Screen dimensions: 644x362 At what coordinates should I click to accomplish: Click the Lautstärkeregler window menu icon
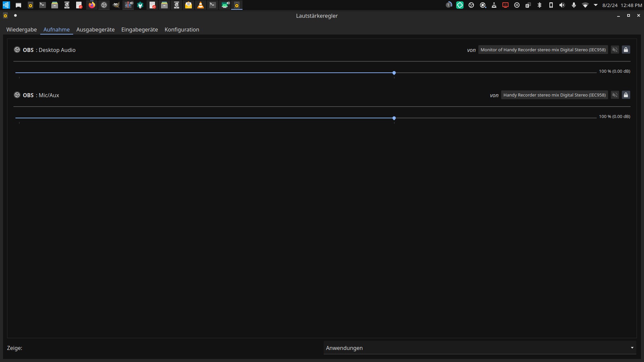pos(5,16)
